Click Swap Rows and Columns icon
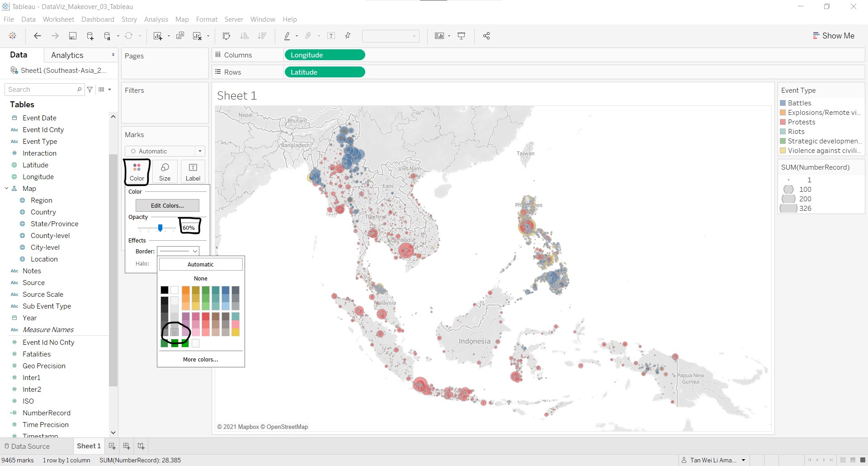 226,36
